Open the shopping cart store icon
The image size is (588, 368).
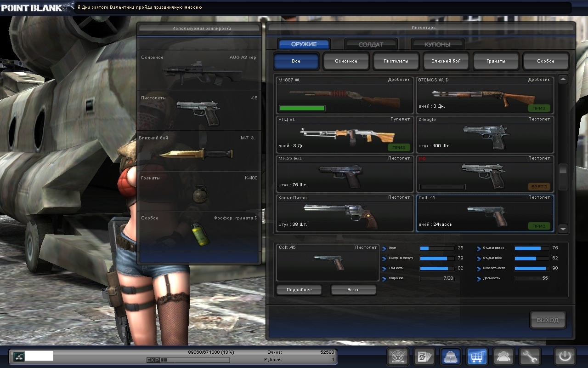pyautogui.click(x=477, y=356)
